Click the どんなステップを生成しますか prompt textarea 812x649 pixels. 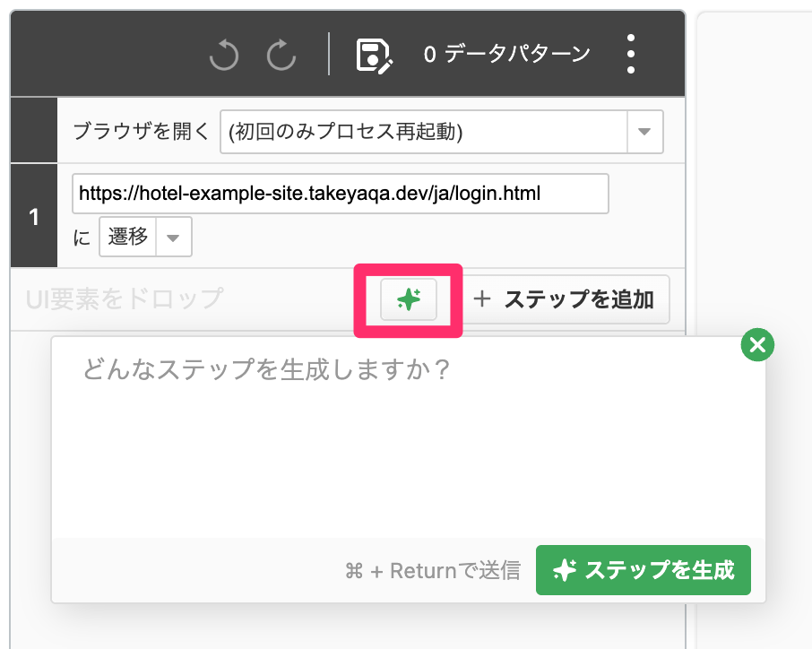(x=408, y=437)
